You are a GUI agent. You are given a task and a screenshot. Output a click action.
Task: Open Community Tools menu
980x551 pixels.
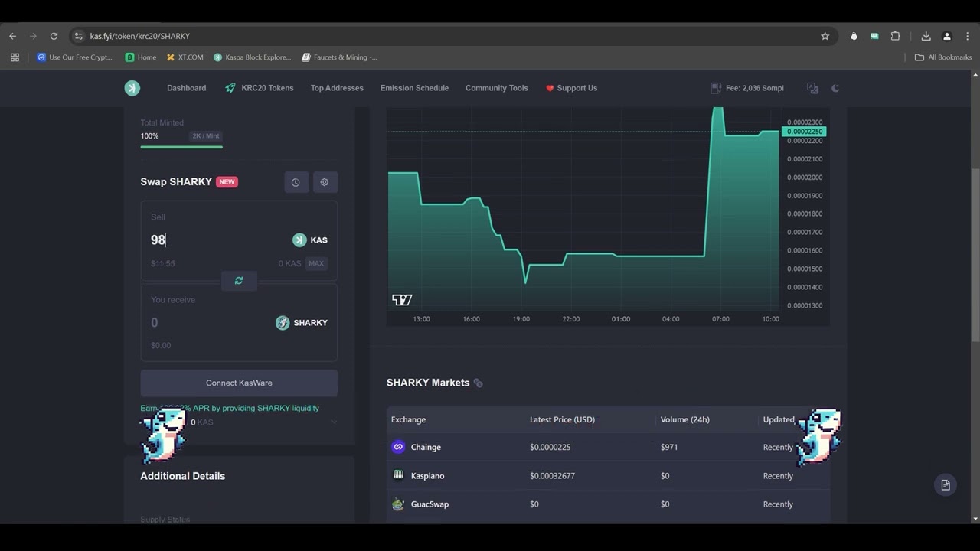(496, 88)
